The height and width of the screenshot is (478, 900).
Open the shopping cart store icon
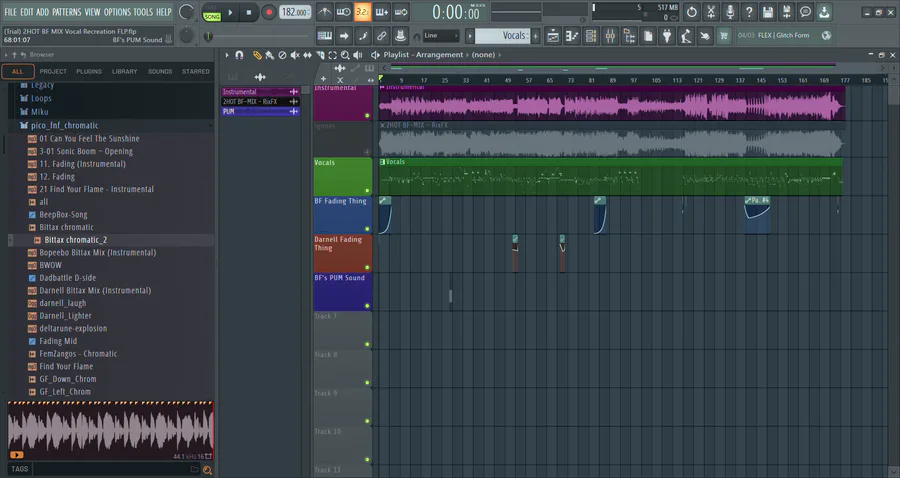[x=724, y=36]
